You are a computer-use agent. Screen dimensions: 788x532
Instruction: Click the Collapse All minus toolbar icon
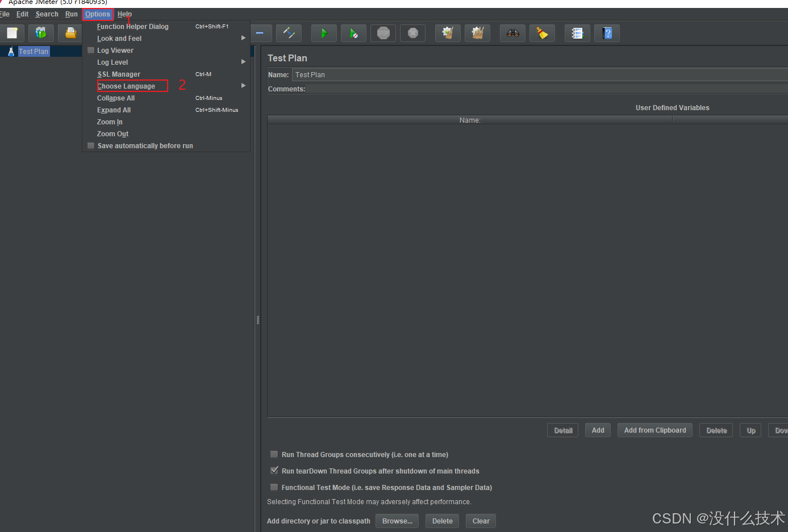pyautogui.click(x=260, y=33)
